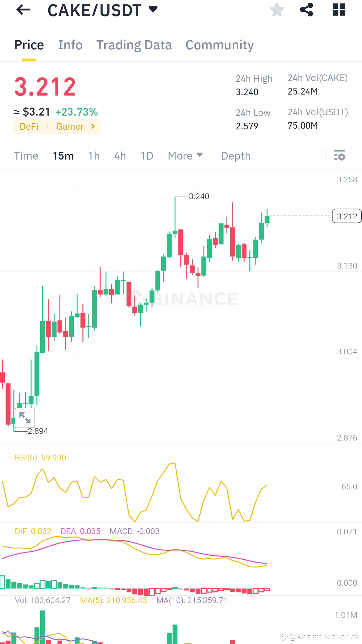Mark CAKE/USDT as favorite with star icon
This screenshot has width=362, height=644.
(277, 10)
